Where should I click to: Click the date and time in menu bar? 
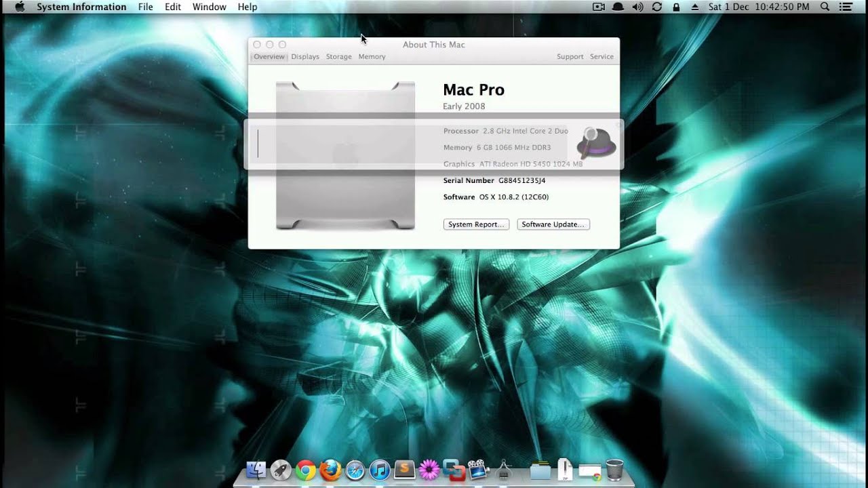[x=759, y=7]
